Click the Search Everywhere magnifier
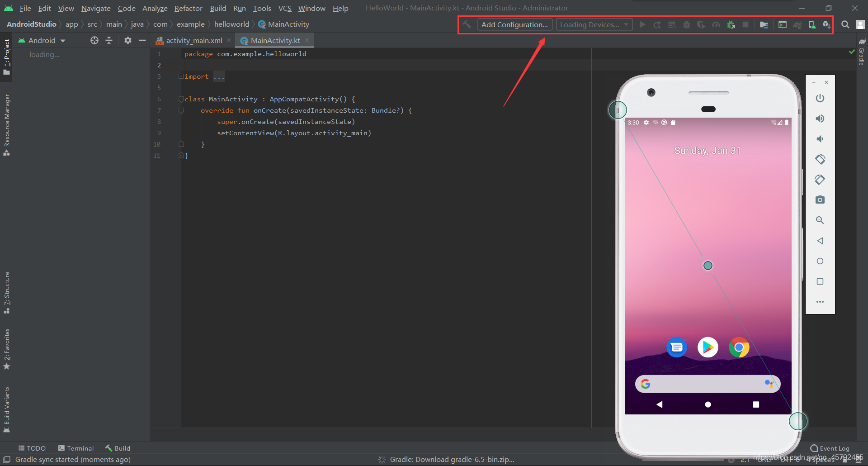 (845, 24)
